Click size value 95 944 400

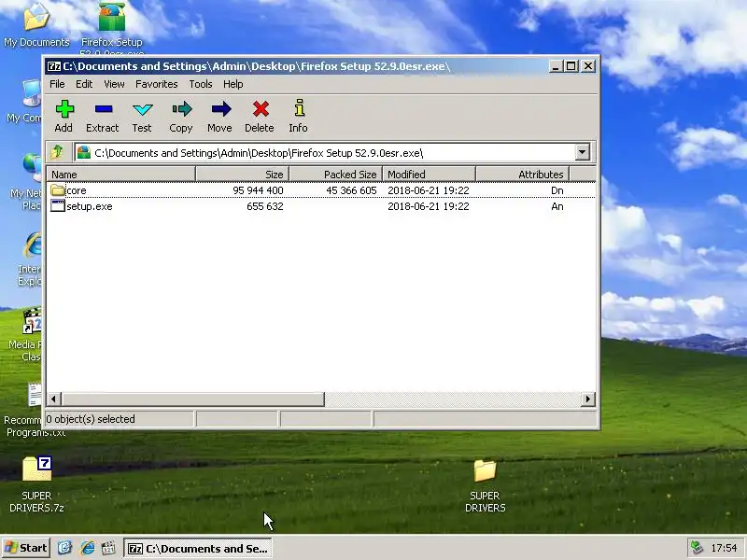pyautogui.click(x=258, y=190)
